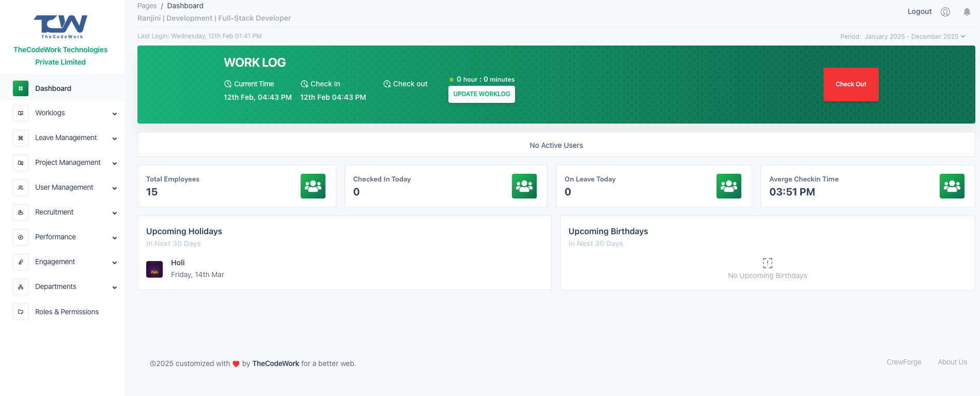Expand the Leave Management chevron
Viewport: 980px width, 396px height.
115,139
